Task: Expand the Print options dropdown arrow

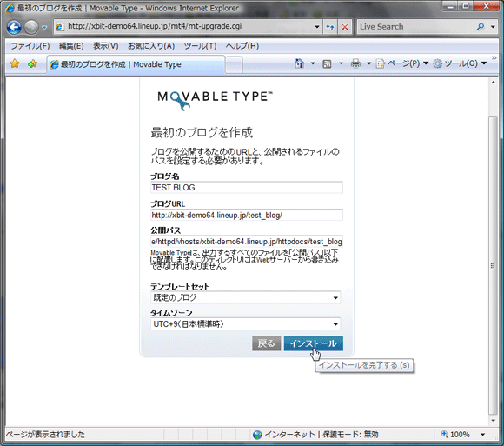Action: [x=369, y=63]
